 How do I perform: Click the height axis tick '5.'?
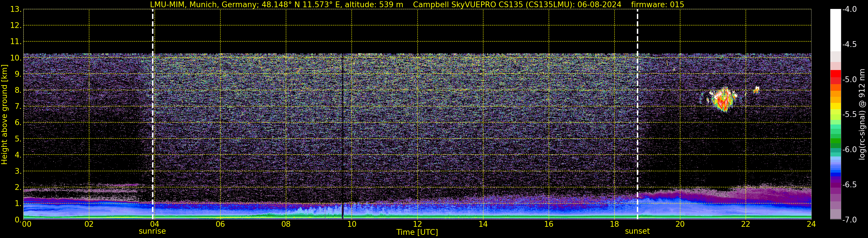[18, 139]
